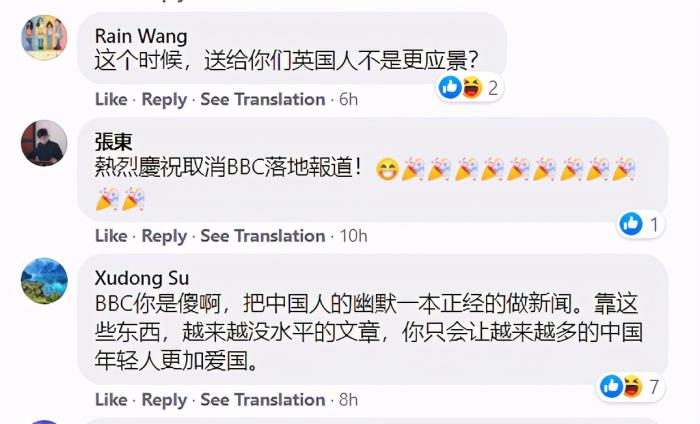Open the 8h timestamp on Xudong Su's comment
This screenshot has width=700, height=424.
[348, 399]
